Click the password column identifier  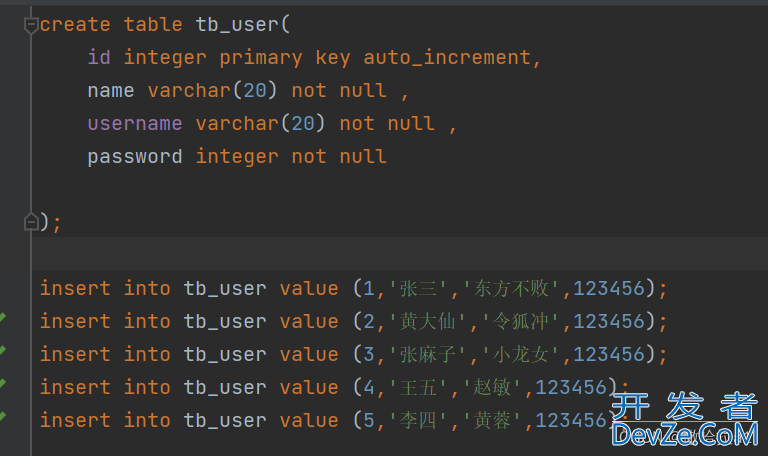tap(134, 156)
